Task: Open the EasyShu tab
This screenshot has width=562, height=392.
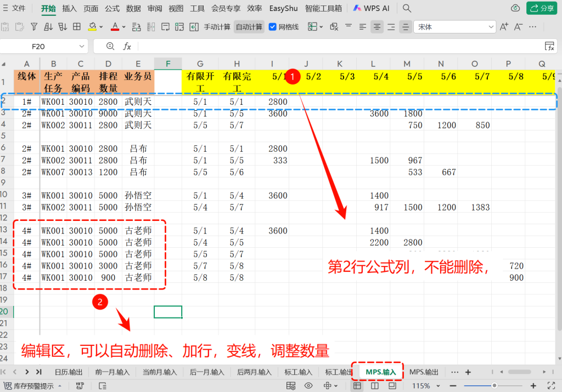Action: click(x=283, y=8)
